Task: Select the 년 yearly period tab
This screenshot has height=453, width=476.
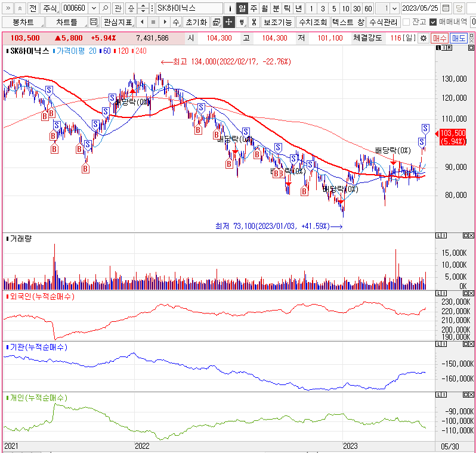Action: point(299,8)
